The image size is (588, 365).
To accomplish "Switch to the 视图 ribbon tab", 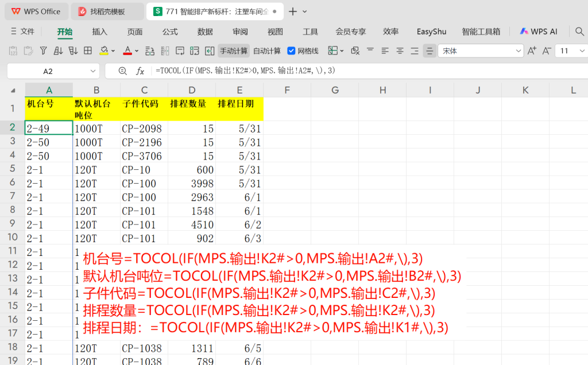I will (x=275, y=32).
